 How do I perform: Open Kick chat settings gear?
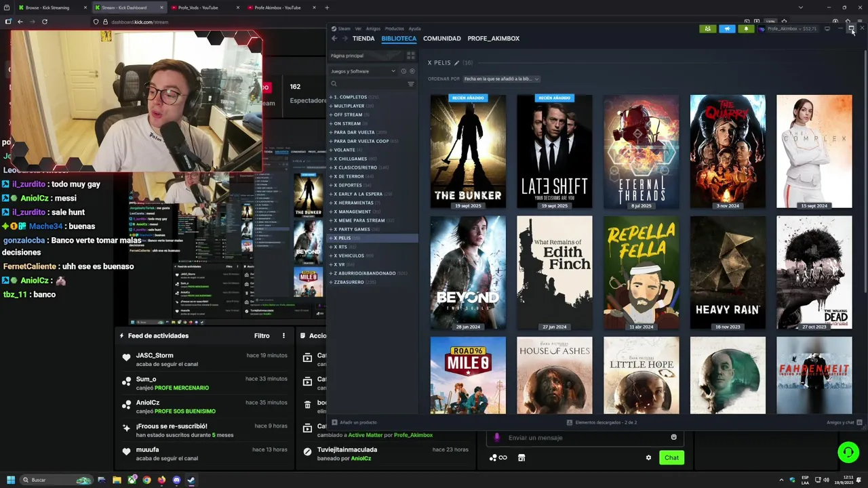(648, 457)
